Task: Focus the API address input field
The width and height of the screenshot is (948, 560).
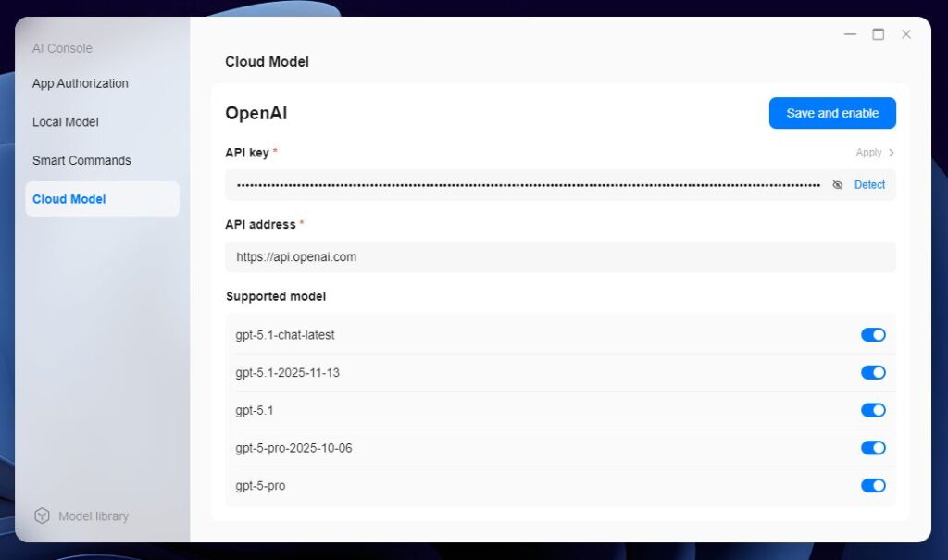Action: pos(560,257)
